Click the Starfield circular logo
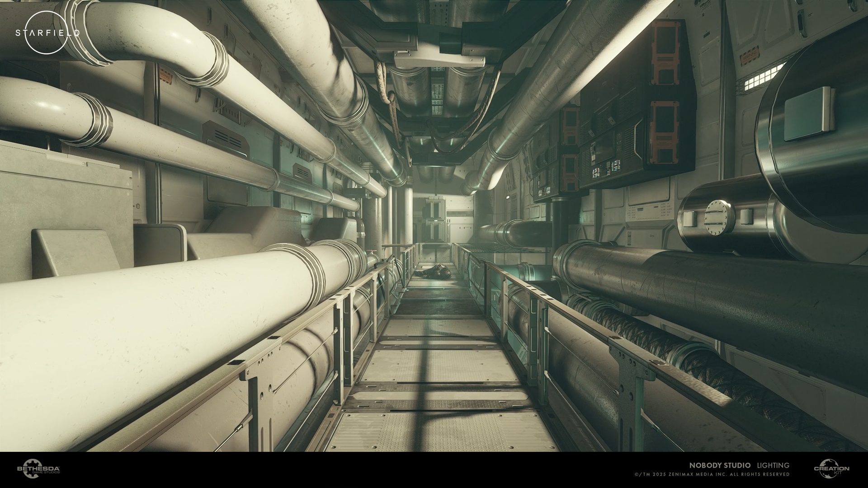The image size is (868, 488). pyautogui.click(x=47, y=33)
